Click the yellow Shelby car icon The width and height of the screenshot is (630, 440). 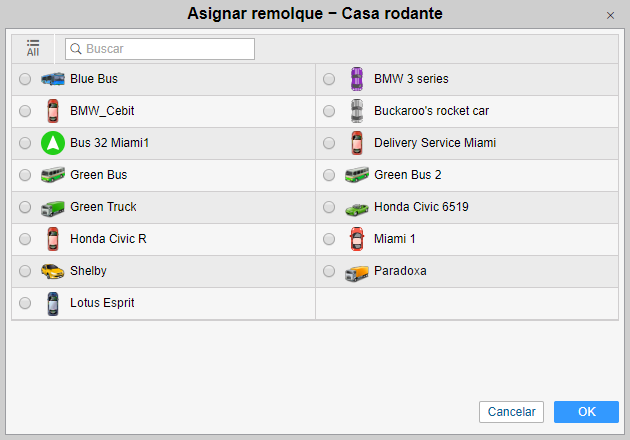[52, 271]
